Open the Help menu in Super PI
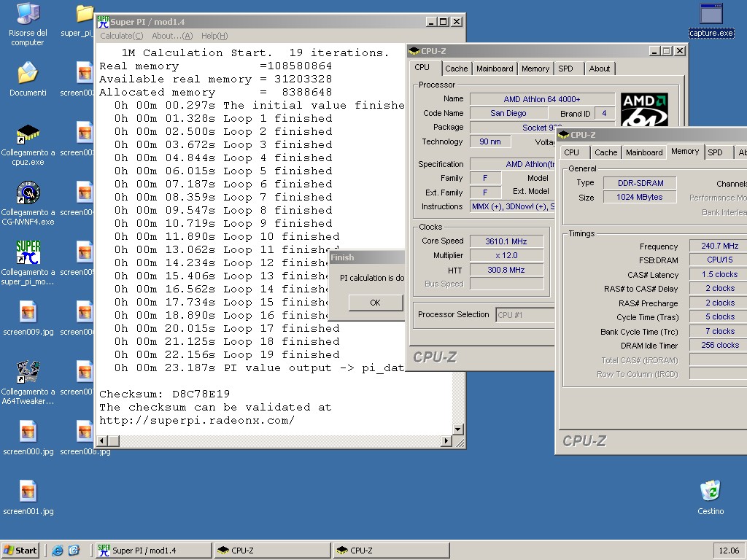Screen dimensions: 747x560 pyautogui.click(x=214, y=36)
